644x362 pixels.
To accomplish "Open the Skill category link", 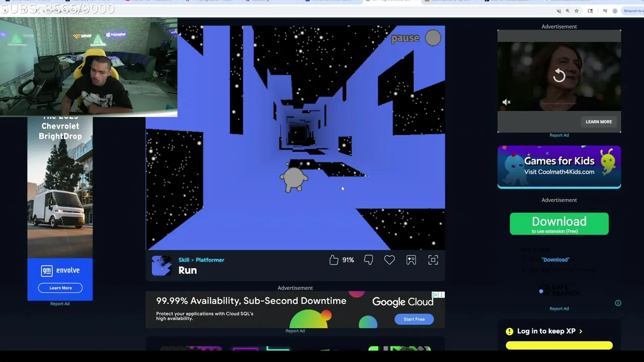I will pyautogui.click(x=184, y=260).
